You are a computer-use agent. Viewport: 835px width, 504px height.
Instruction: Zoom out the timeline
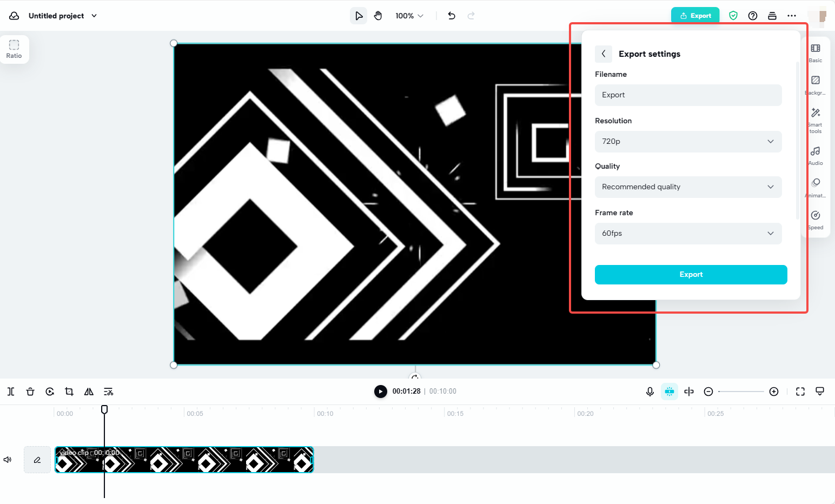tap(708, 392)
